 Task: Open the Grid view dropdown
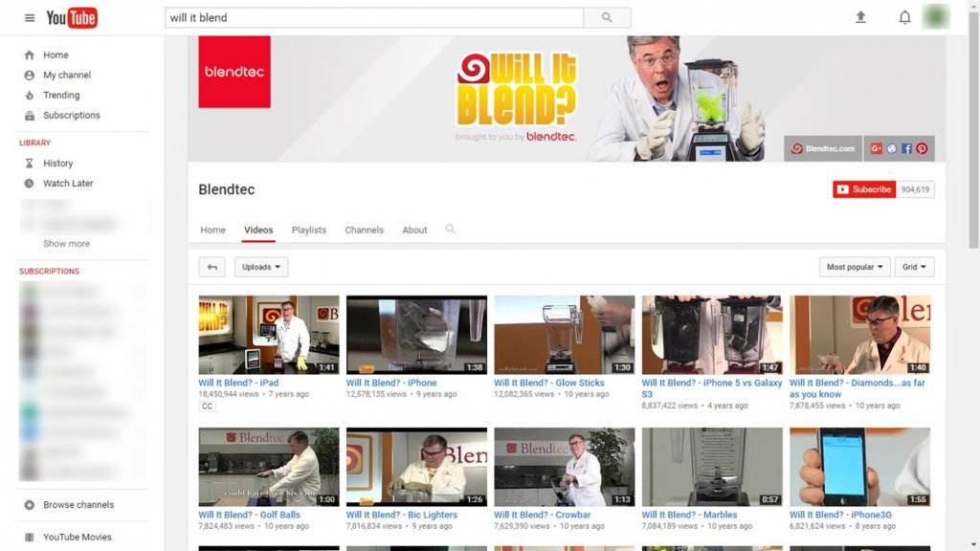tap(914, 267)
